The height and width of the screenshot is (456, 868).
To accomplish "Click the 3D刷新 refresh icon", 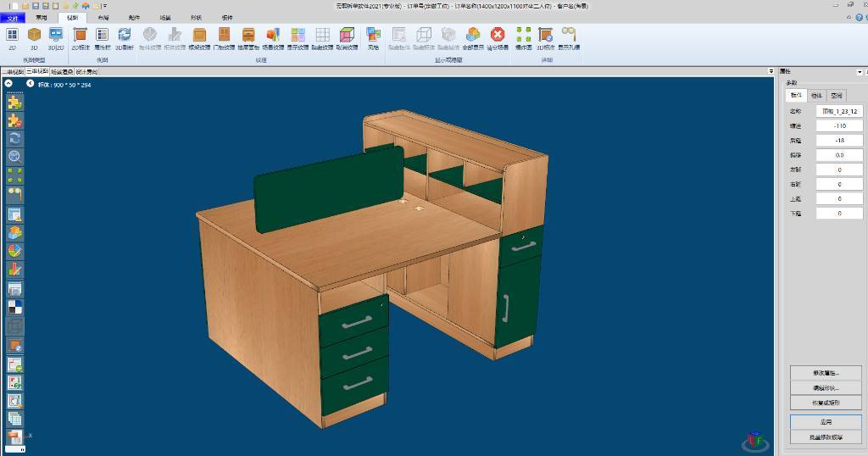I will [125, 36].
